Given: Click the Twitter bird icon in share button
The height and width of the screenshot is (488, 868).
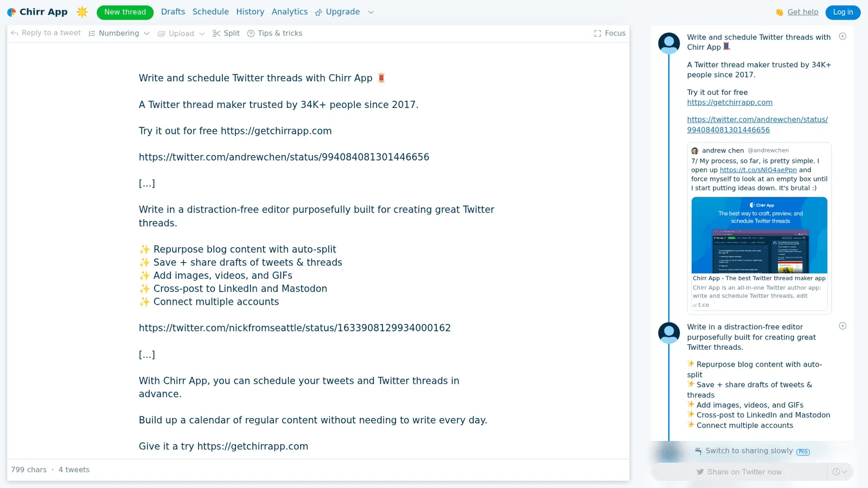Looking at the screenshot, I should pyautogui.click(x=700, y=472).
